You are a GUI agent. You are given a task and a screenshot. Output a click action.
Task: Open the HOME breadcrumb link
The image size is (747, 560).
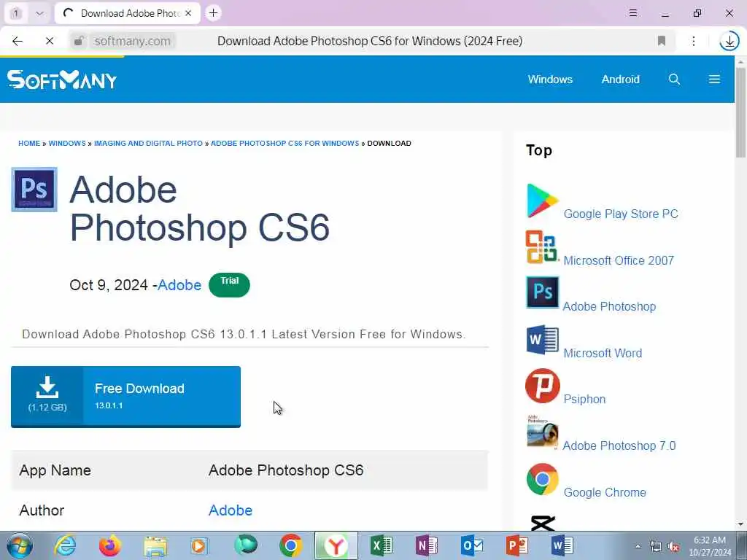coord(29,144)
